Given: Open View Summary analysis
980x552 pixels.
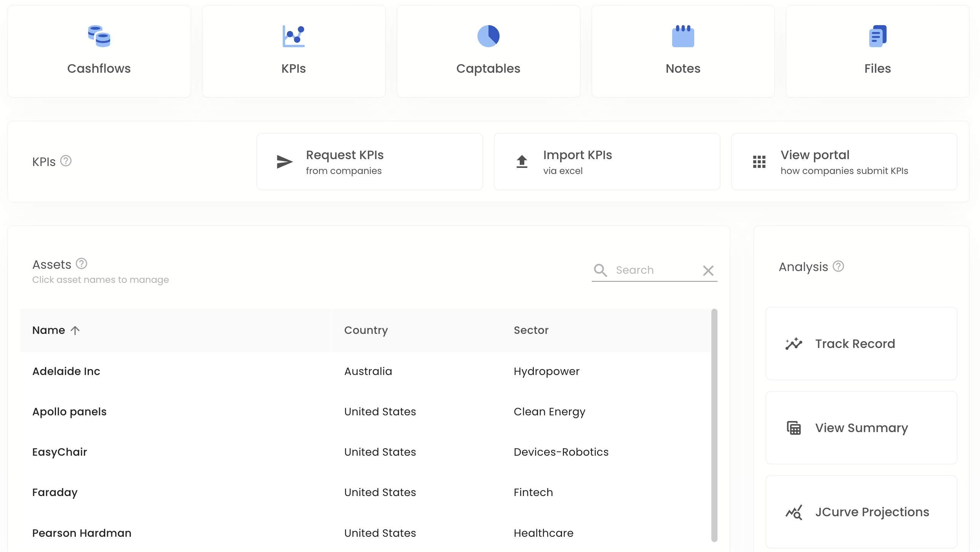Looking at the screenshot, I should [x=861, y=428].
